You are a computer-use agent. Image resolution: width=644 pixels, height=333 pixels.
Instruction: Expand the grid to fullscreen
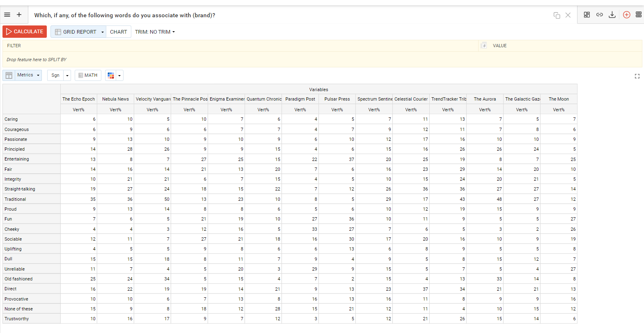point(637,76)
